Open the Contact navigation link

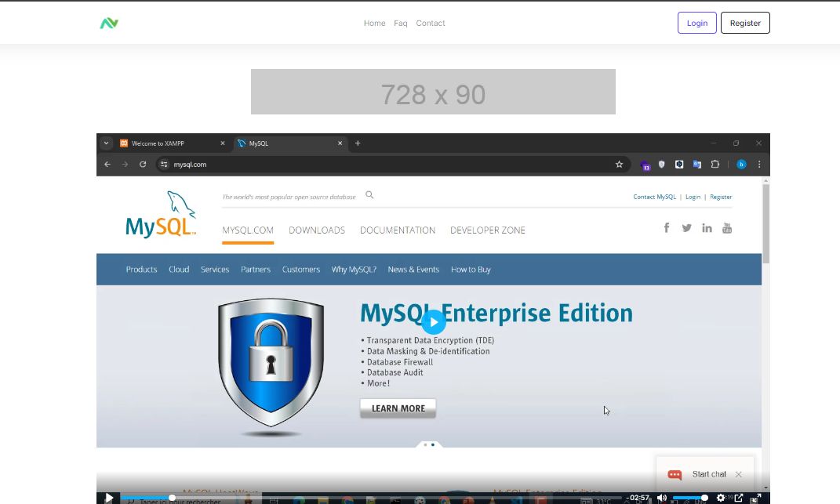(x=431, y=23)
